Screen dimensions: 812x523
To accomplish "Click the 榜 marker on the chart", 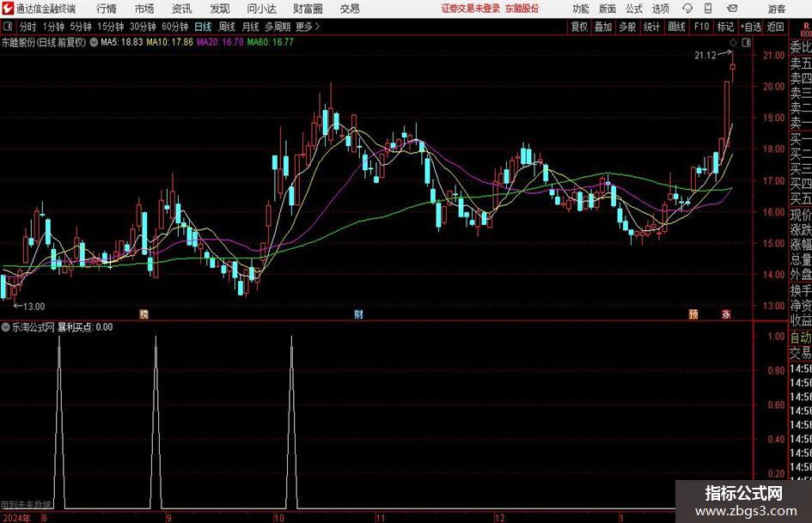I will [144, 314].
